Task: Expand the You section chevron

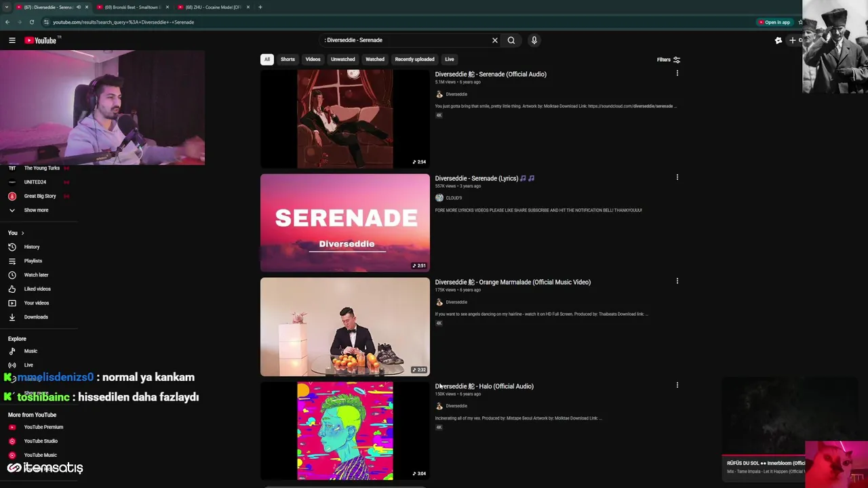Action: tap(22, 233)
